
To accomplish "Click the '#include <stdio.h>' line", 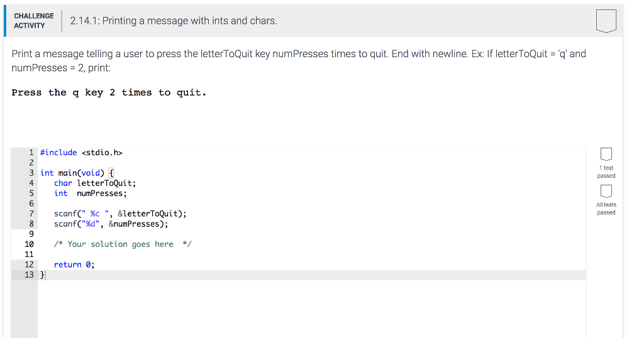I will click(81, 153).
